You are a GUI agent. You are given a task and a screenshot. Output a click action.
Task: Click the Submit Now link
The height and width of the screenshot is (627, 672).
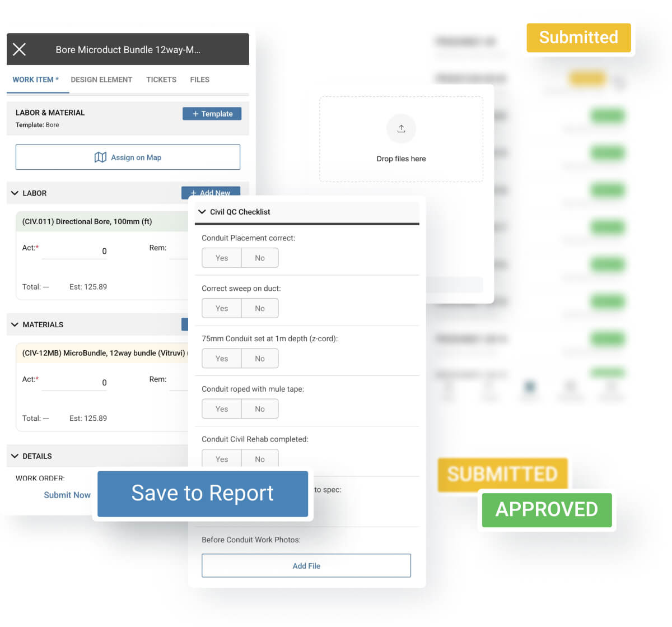(x=67, y=495)
